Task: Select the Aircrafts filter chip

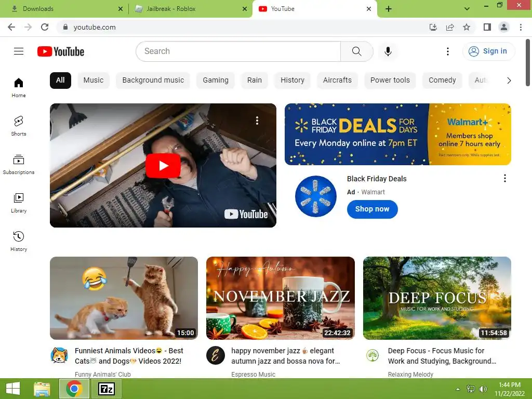Action: (x=337, y=81)
